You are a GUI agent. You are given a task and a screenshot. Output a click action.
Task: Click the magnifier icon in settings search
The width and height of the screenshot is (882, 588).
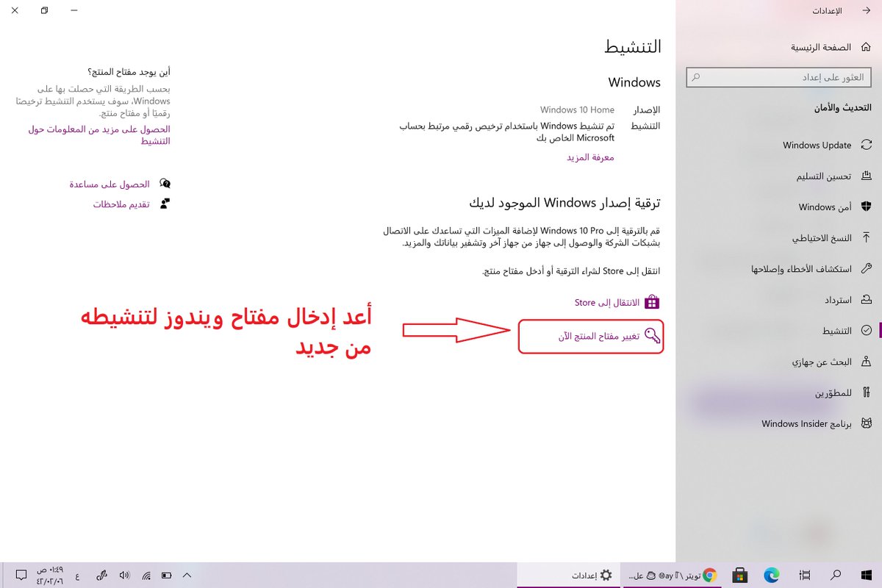tap(696, 76)
